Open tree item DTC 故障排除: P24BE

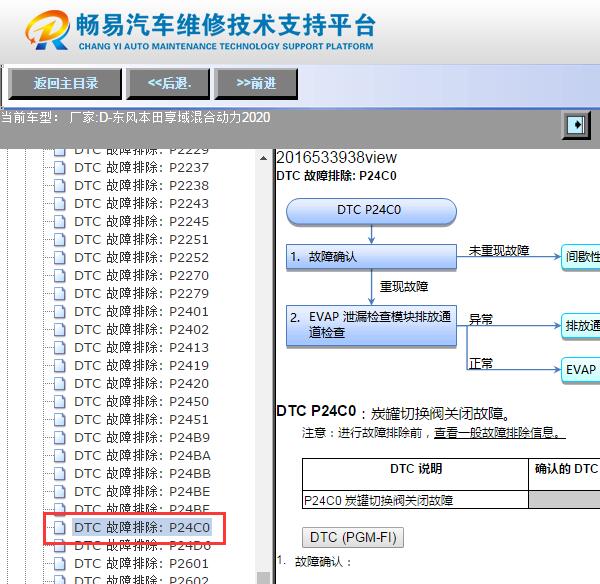coord(142,491)
